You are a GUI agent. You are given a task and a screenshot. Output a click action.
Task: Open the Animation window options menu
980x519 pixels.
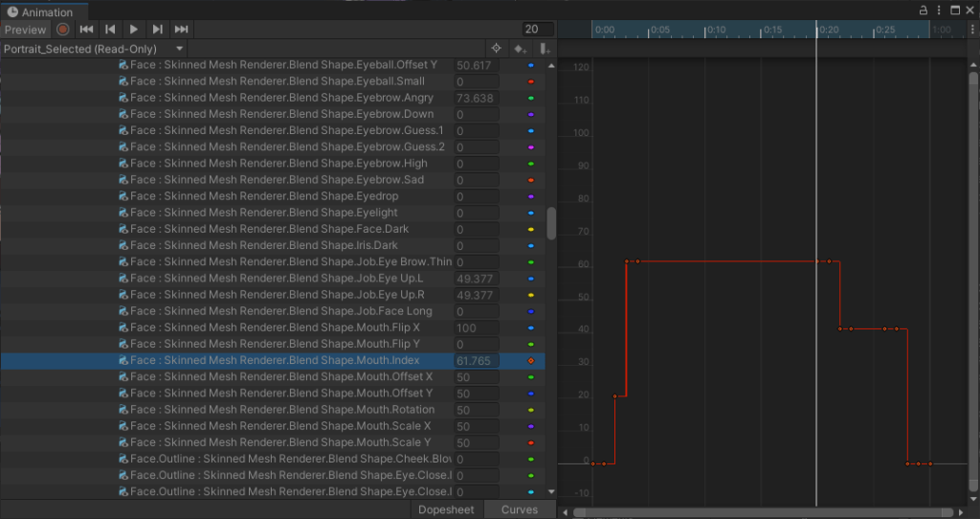939,10
